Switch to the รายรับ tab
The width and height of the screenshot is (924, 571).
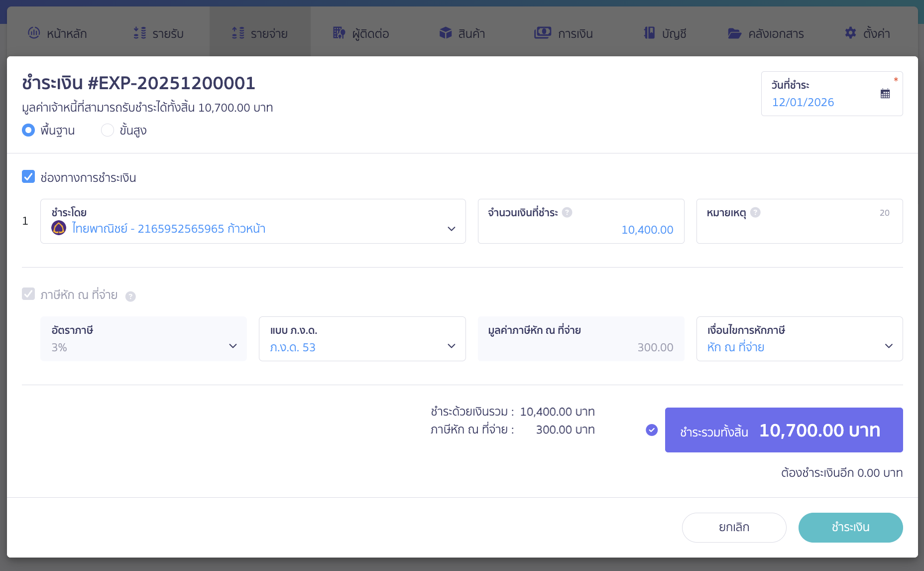[x=159, y=33]
